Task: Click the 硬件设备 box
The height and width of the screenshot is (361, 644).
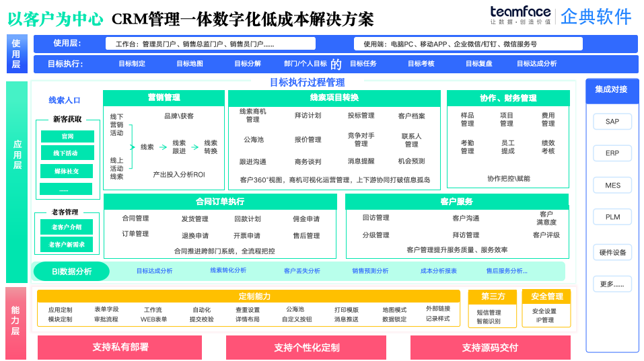Action: (612, 252)
